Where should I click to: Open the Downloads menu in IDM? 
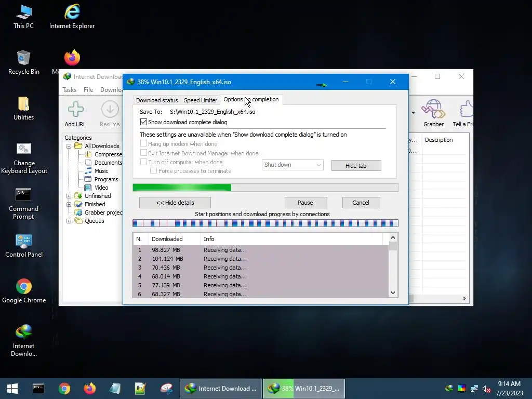(111, 89)
